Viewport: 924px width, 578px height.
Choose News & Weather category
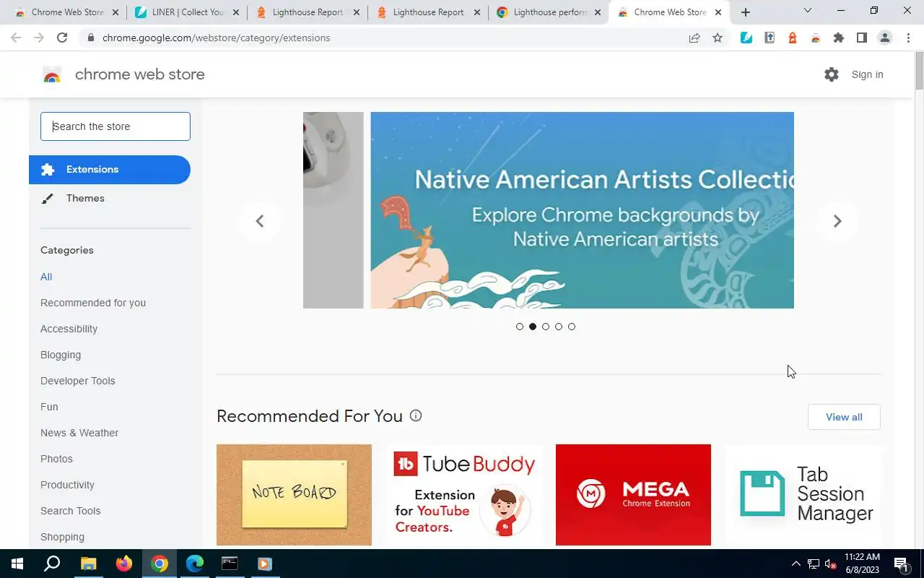click(79, 433)
